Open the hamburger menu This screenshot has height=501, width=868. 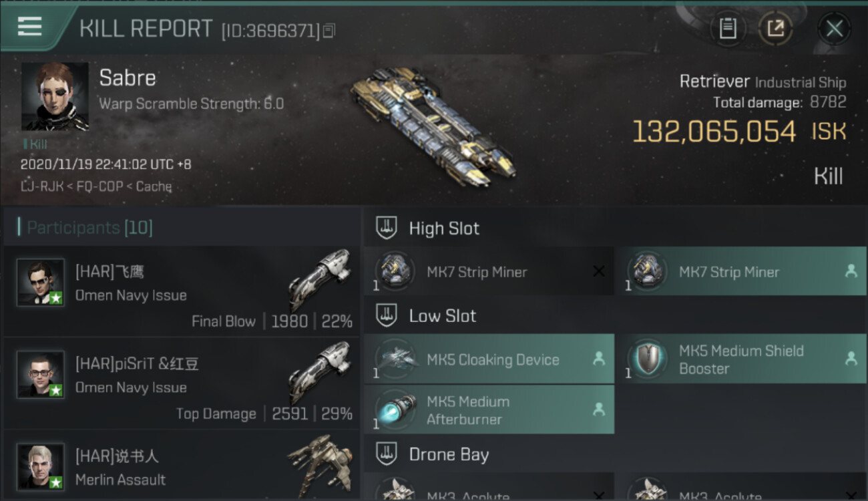(x=30, y=27)
